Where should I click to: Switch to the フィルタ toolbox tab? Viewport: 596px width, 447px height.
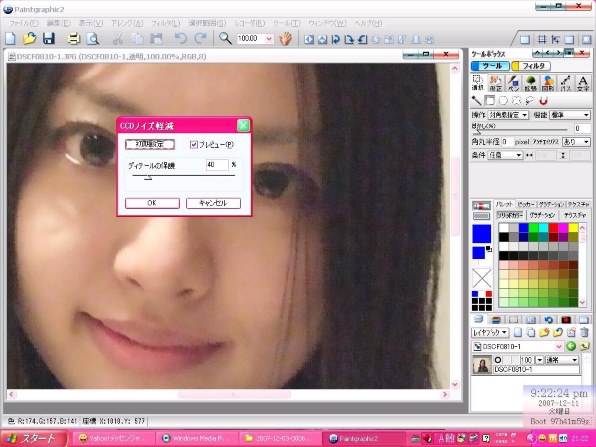tap(531, 66)
